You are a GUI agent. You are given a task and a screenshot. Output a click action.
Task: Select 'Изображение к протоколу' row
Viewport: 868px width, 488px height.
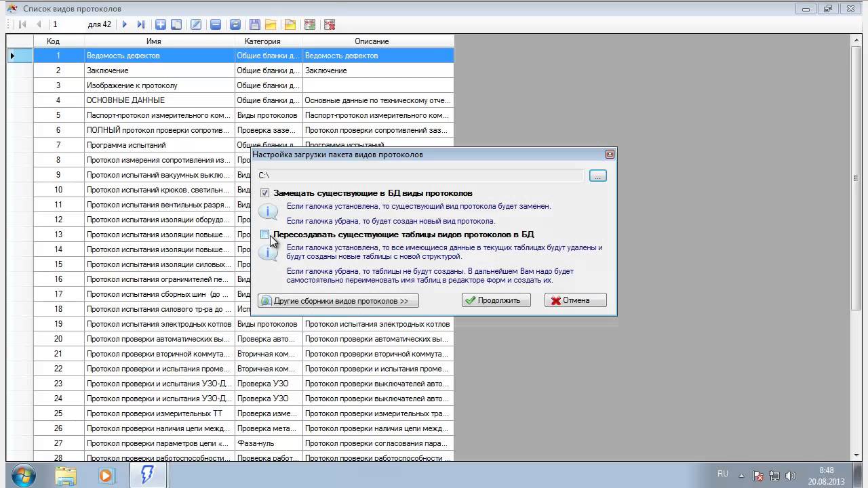[x=159, y=85]
